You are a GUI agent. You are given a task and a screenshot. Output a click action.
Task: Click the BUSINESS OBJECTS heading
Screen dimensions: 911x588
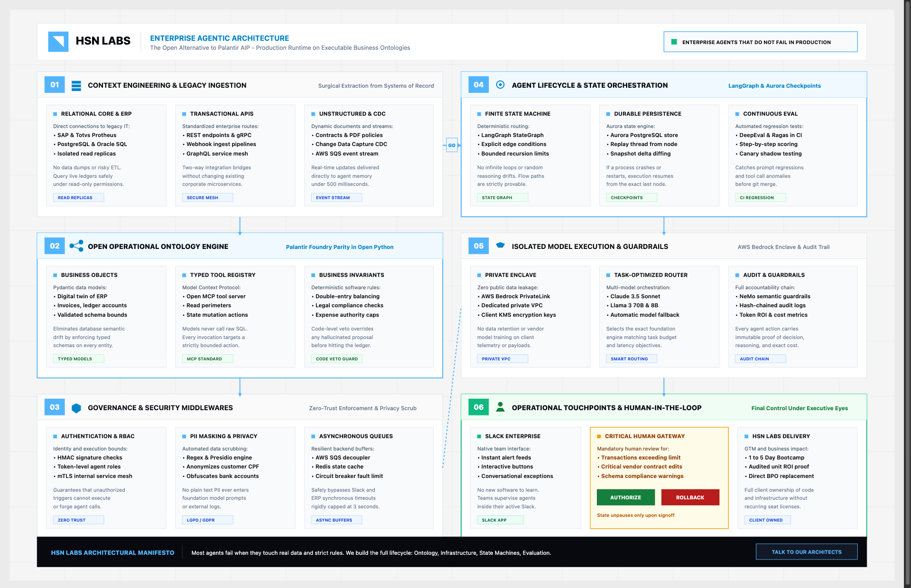(x=89, y=275)
